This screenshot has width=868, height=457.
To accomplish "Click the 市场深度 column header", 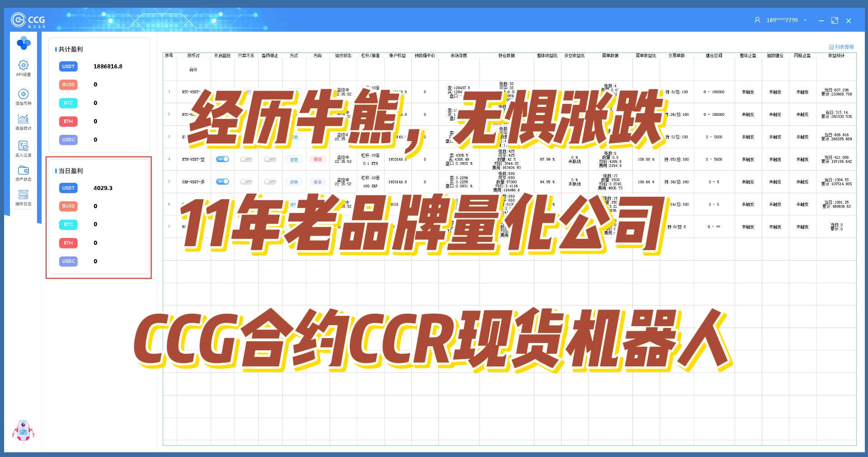I will coord(459,56).
